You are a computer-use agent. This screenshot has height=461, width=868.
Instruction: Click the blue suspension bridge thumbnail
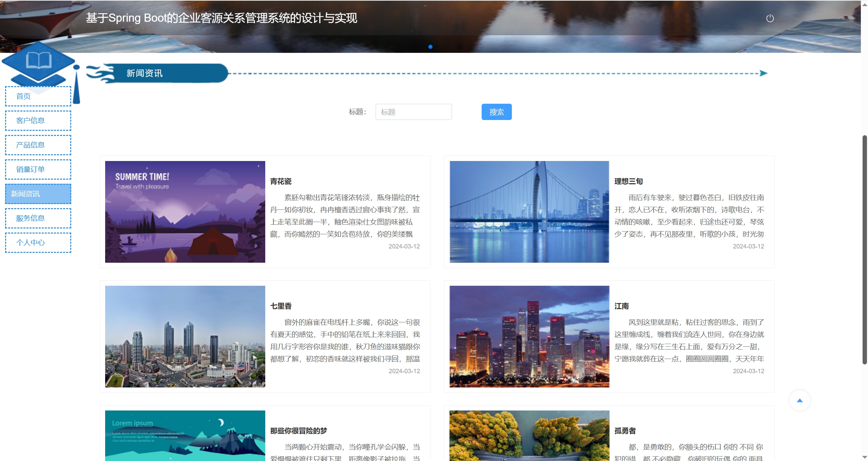click(529, 212)
